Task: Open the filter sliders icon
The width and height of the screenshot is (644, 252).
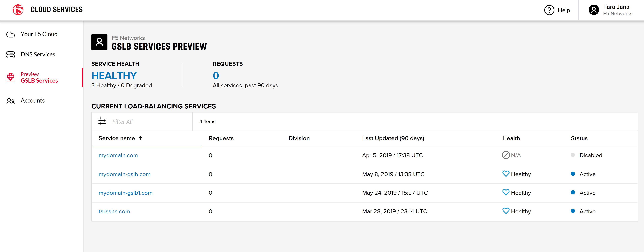Action: (x=102, y=121)
